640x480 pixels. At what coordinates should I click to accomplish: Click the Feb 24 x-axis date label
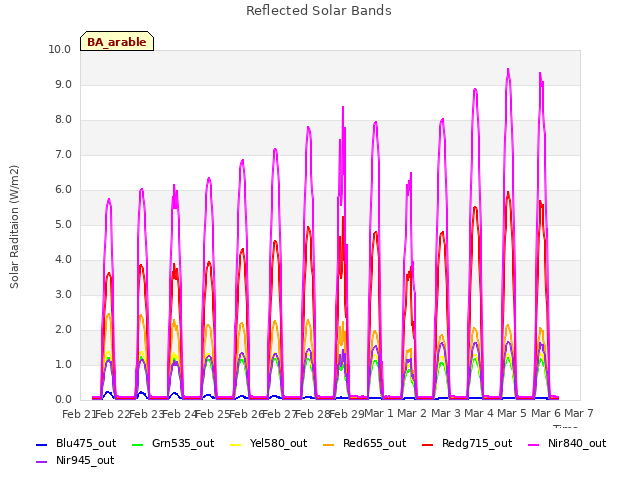[x=179, y=414]
